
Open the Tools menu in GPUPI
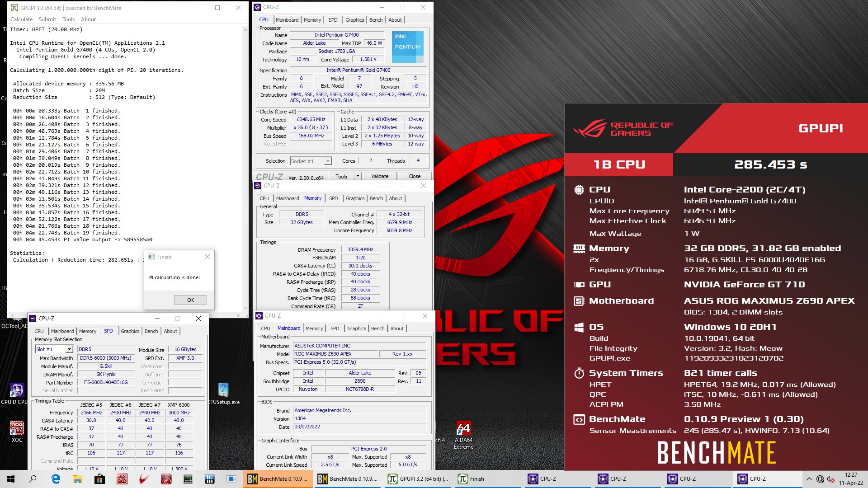coord(68,19)
